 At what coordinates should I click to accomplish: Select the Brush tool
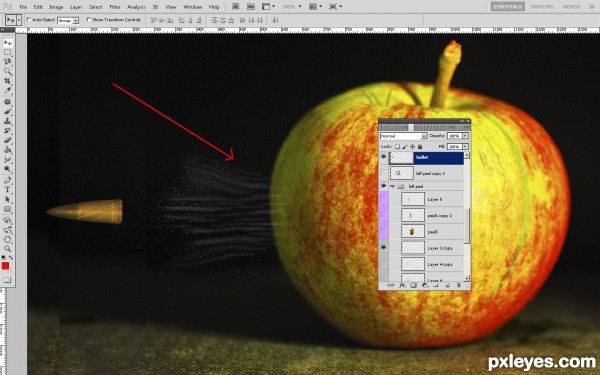coord(8,111)
